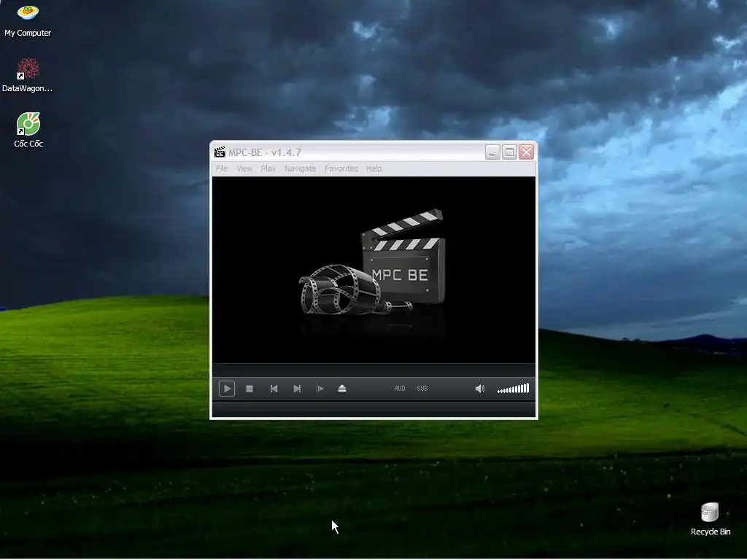
Task: Open the Play menu
Action: (268, 168)
